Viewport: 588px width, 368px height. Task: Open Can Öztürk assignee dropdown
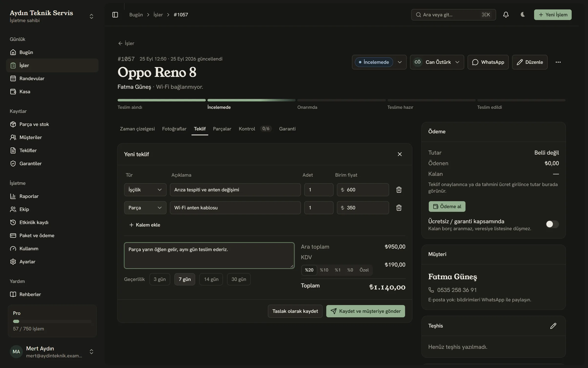(x=437, y=62)
